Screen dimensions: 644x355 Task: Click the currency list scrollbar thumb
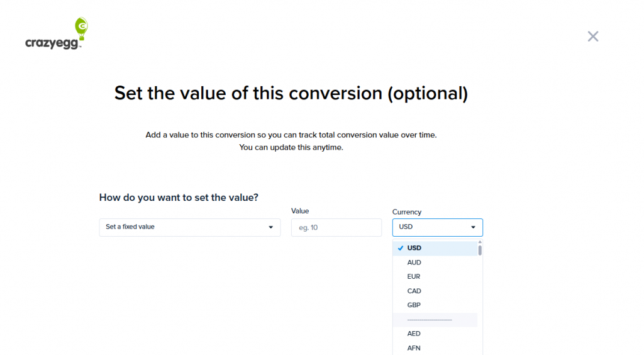pyautogui.click(x=480, y=250)
